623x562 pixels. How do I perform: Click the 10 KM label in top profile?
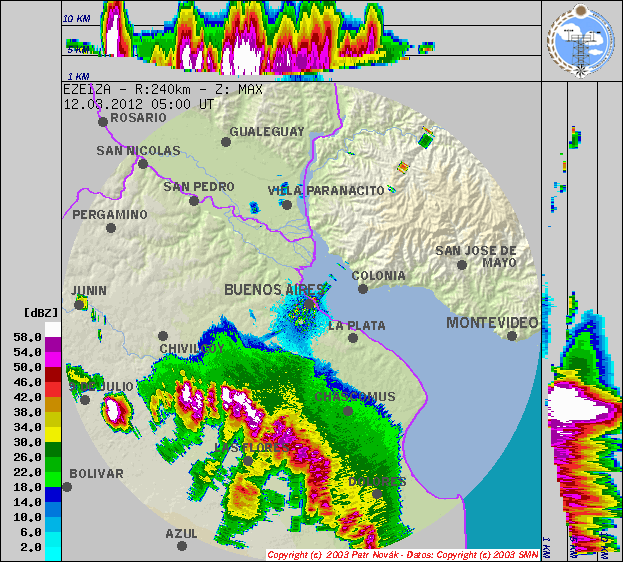pos(76,19)
